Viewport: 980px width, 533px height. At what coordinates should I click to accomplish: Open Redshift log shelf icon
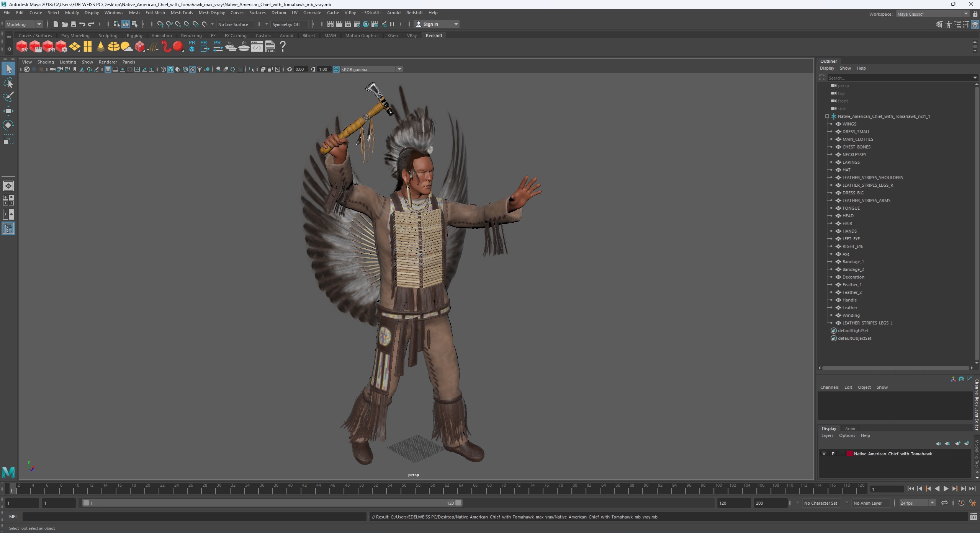tap(270, 47)
